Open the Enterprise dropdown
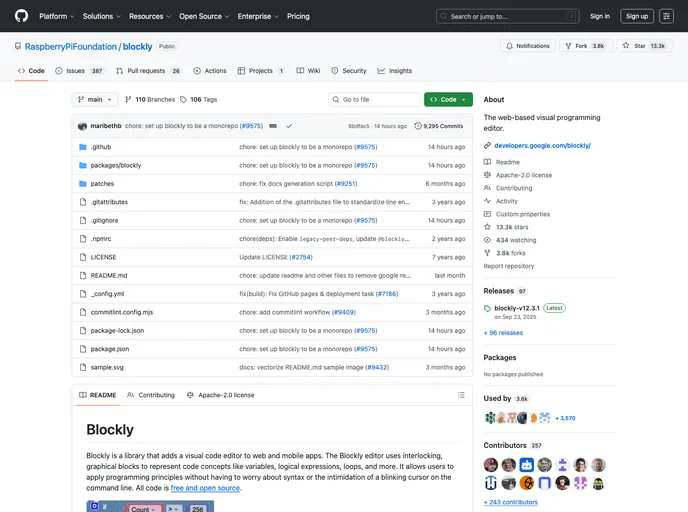Screen dimensions: 688x512 click(258, 16)
